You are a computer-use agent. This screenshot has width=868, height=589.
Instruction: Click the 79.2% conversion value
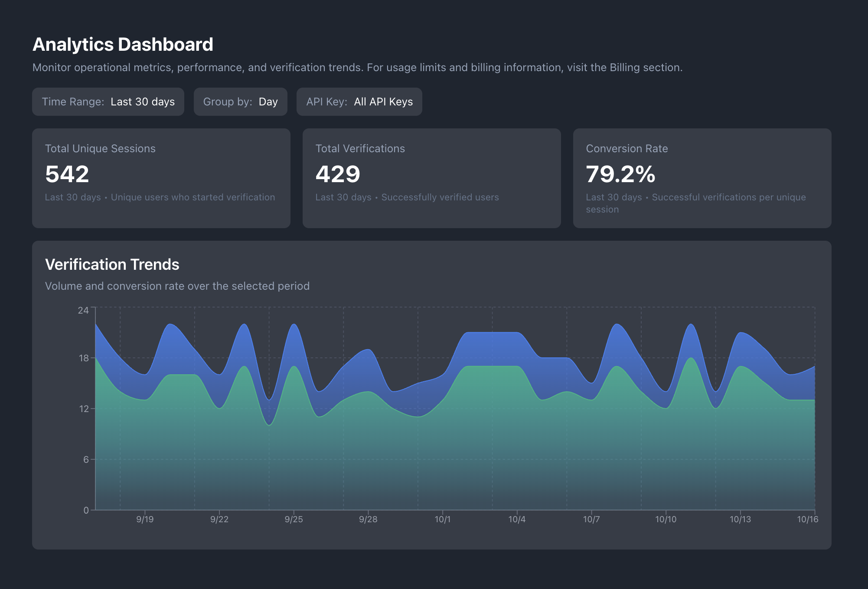[620, 174]
